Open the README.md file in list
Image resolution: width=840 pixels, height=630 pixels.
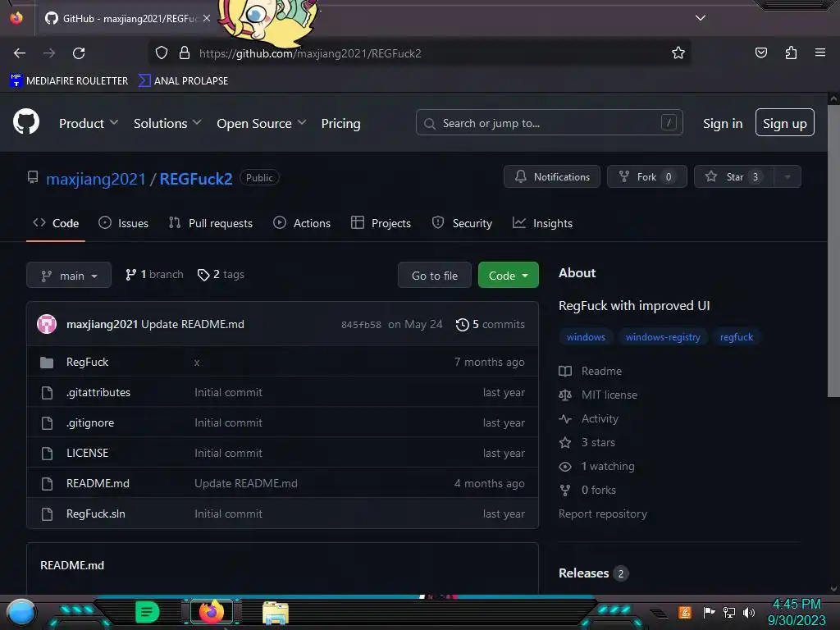(x=98, y=483)
